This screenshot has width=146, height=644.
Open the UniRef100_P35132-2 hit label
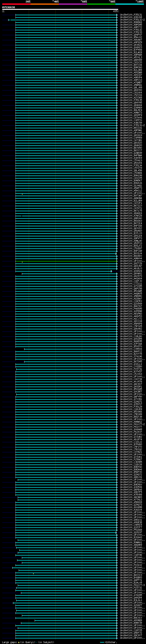[132, 20]
